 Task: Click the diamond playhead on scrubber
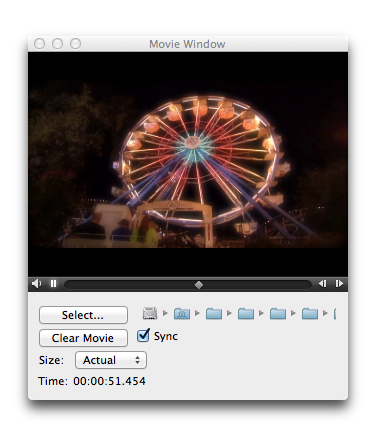pyautogui.click(x=199, y=285)
